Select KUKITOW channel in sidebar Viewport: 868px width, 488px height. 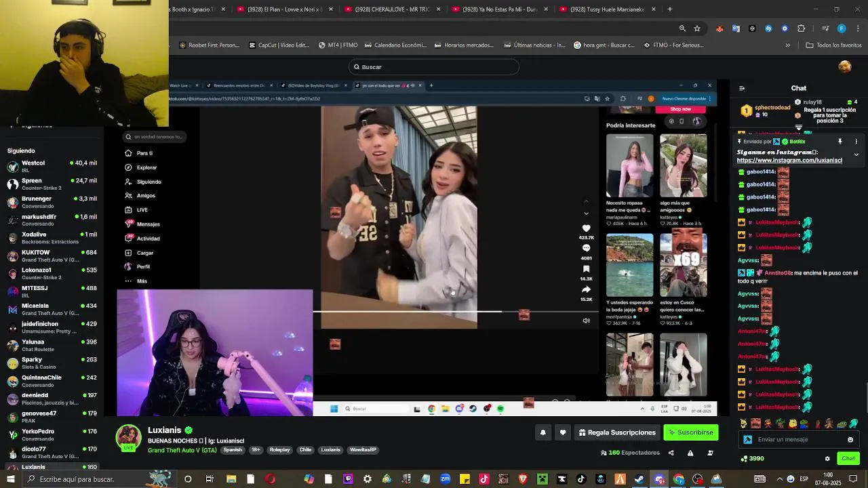[52, 256]
